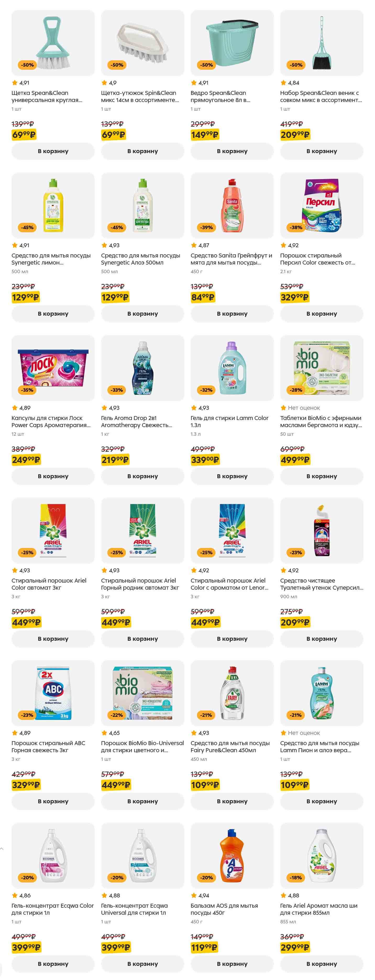375x980 pixels.
Task: Open Lamm Пион dish soap product image
Action: 321,693
